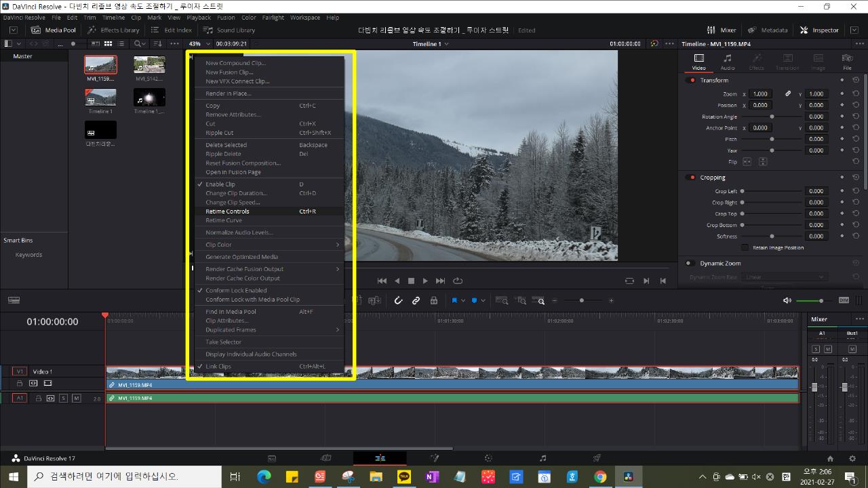Lock the Video 1 track
The width and height of the screenshot is (868, 488).
[x=20, y=383]
